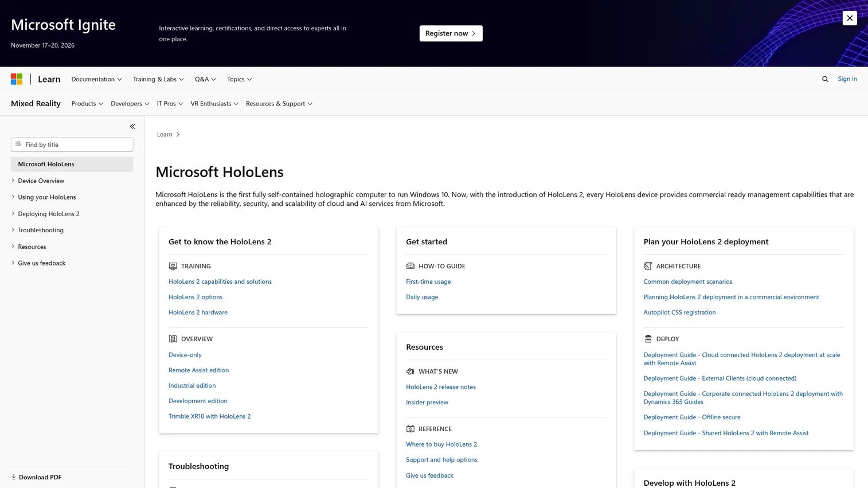Click the Register now button
This screenshot has width=868, height=488.
click(451, 33)
